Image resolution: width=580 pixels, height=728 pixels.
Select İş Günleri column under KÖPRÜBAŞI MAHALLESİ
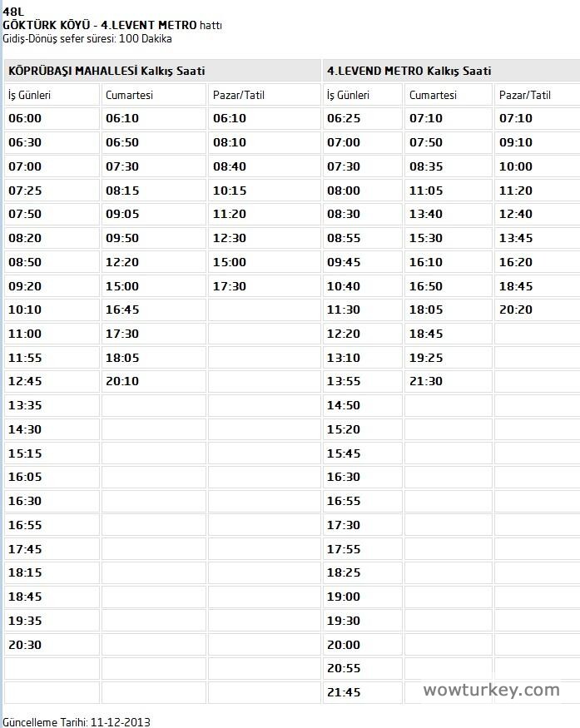click(30, 95)
